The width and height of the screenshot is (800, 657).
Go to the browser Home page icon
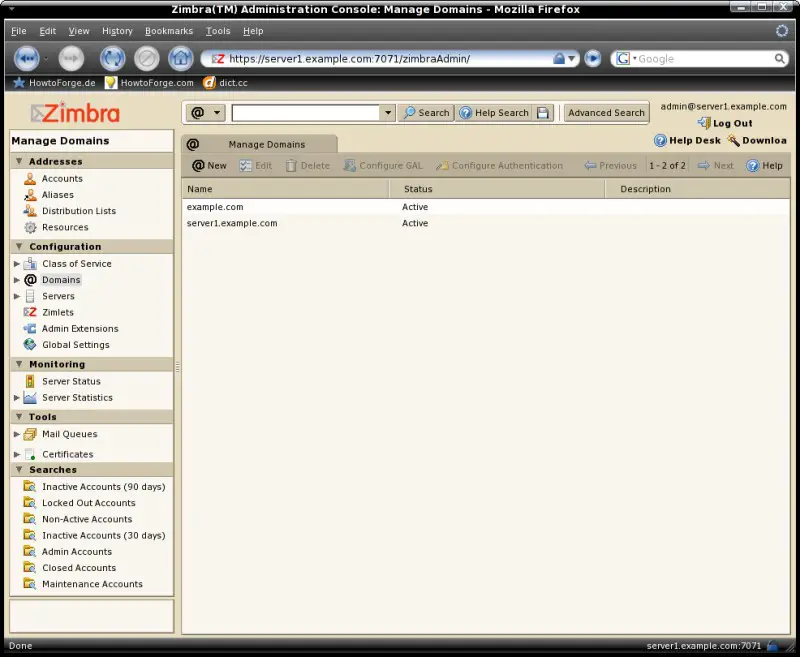(x=181, y=59)
